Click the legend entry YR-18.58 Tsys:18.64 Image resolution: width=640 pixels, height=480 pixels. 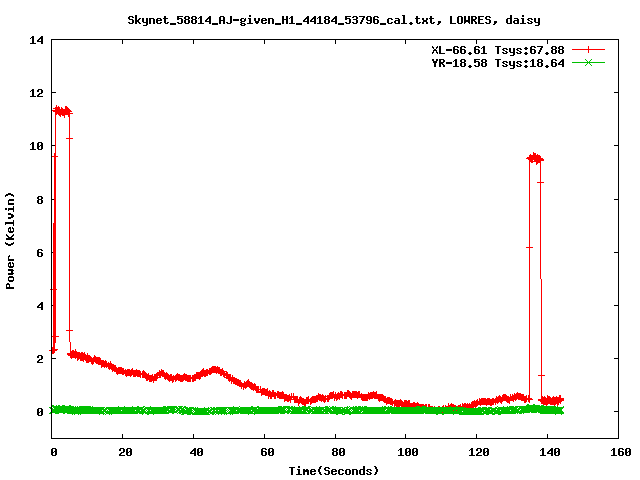(x=498, y=63)
